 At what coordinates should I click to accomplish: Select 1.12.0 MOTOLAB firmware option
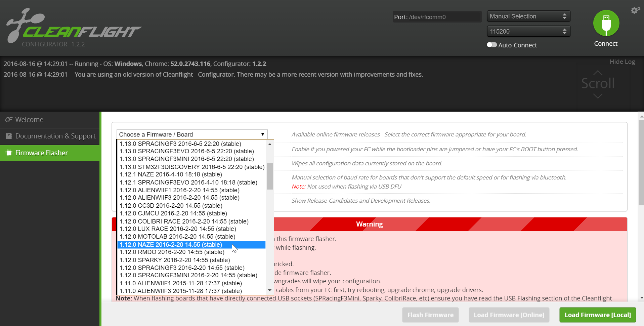pyautogui.click(x=191, y=237)
